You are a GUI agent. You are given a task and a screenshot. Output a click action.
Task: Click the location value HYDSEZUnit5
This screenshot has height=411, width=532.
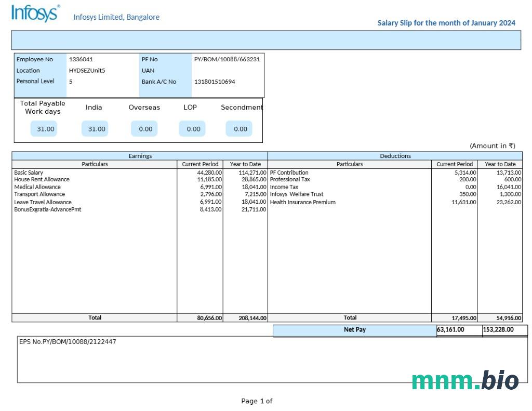[x=87, y=71]
